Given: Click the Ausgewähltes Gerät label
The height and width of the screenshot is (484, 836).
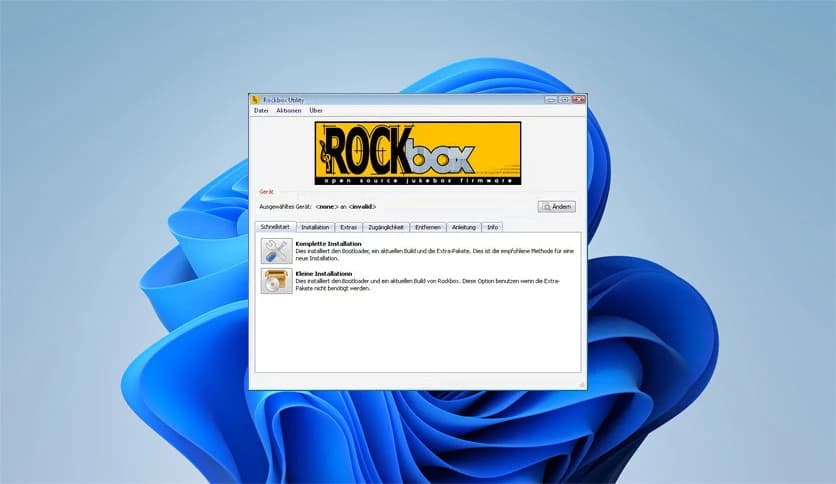Looking at the screenshot, I should pos(285,206).
